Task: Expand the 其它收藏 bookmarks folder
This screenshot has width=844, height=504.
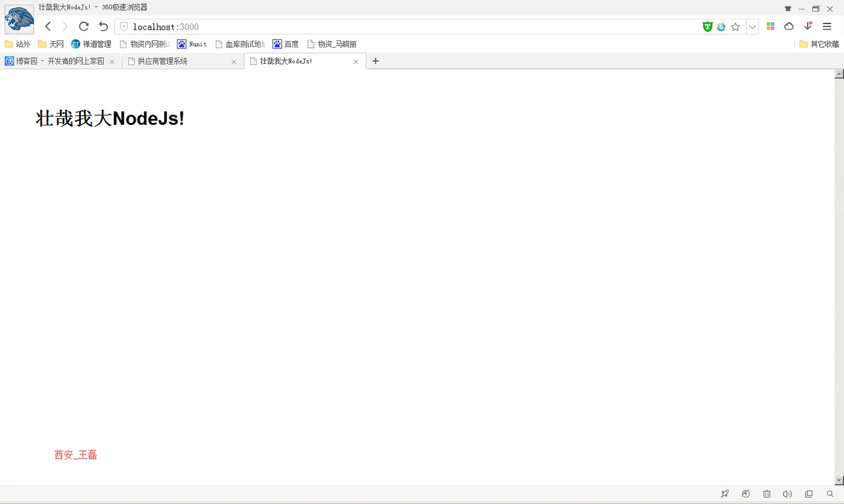Action: [x=819, y=44]
